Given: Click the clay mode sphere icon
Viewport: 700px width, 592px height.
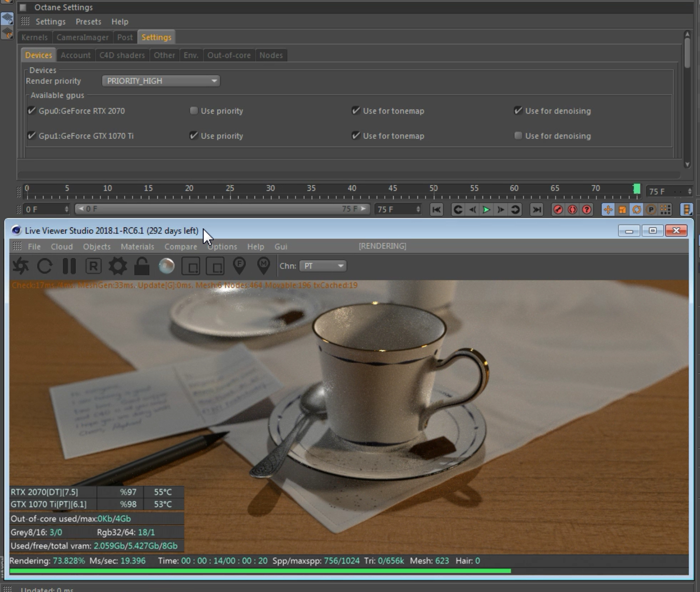Looking at the screenshot, I should [x=167, y=266].
